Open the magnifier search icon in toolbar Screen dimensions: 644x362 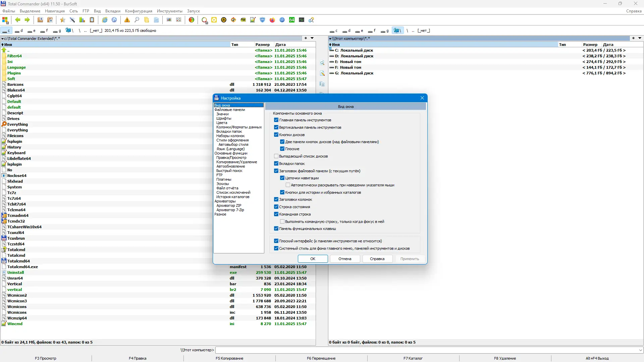click(137, 20)
